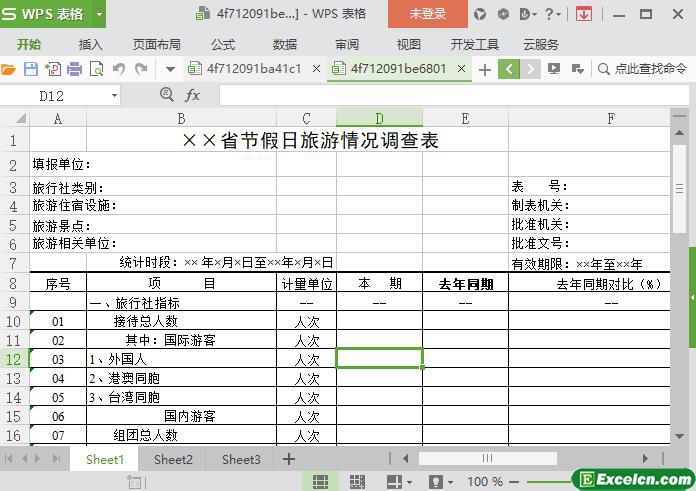Switch to the Sheet2 worksheet tab

coord(173,459)
